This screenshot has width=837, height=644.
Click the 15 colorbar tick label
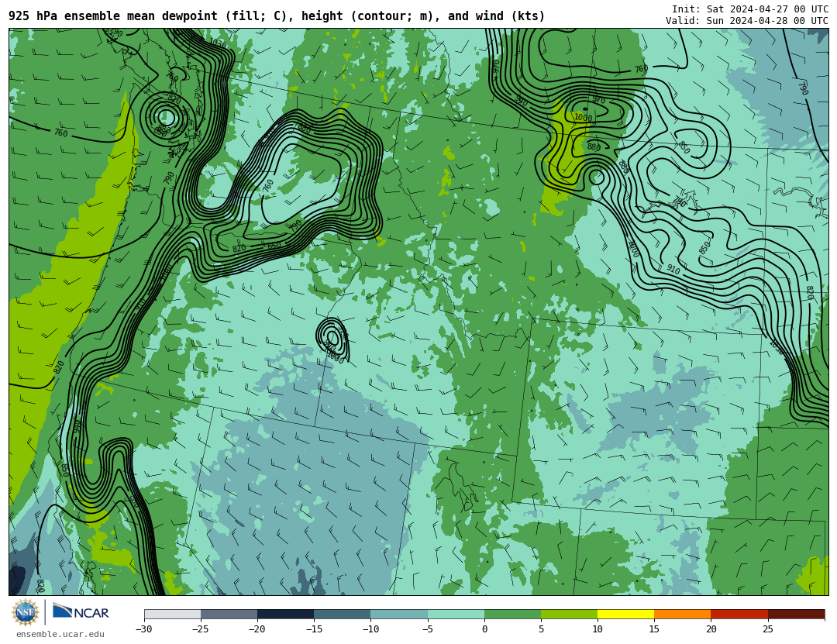coord(654,629)
